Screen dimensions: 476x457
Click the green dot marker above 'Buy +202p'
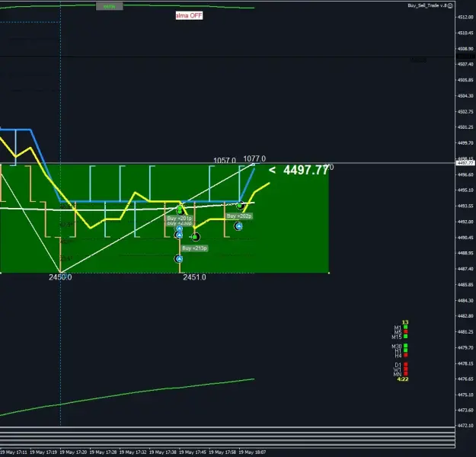click(240, 206)
